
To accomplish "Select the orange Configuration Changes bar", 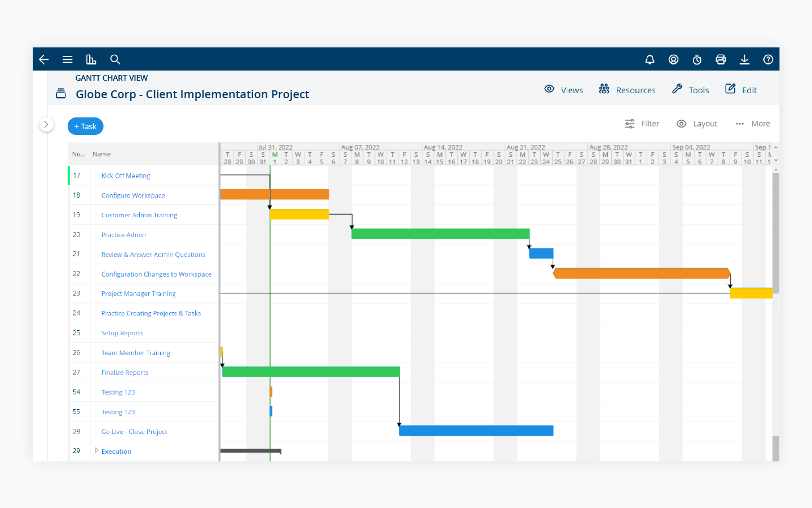I will tap(642, 273).
